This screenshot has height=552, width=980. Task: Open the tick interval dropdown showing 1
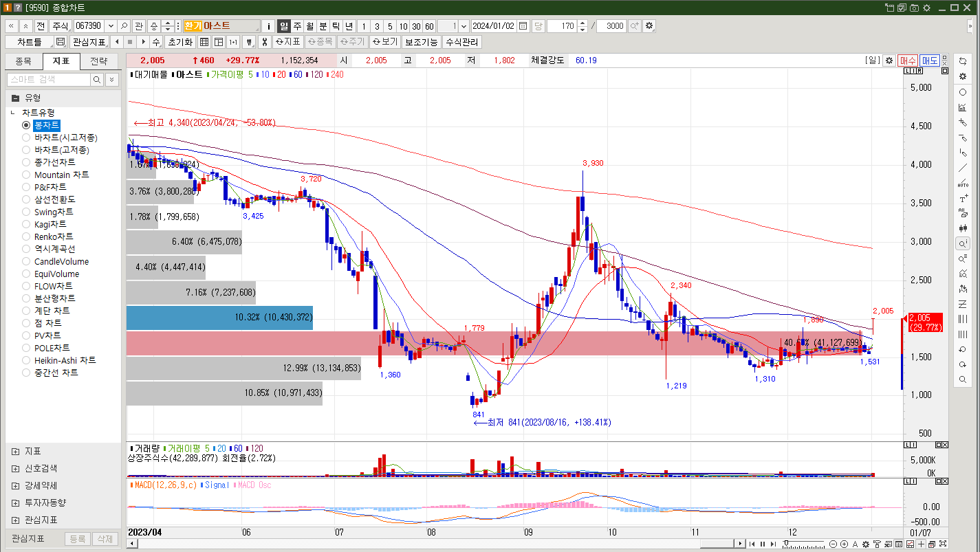[x=464, y=26]
